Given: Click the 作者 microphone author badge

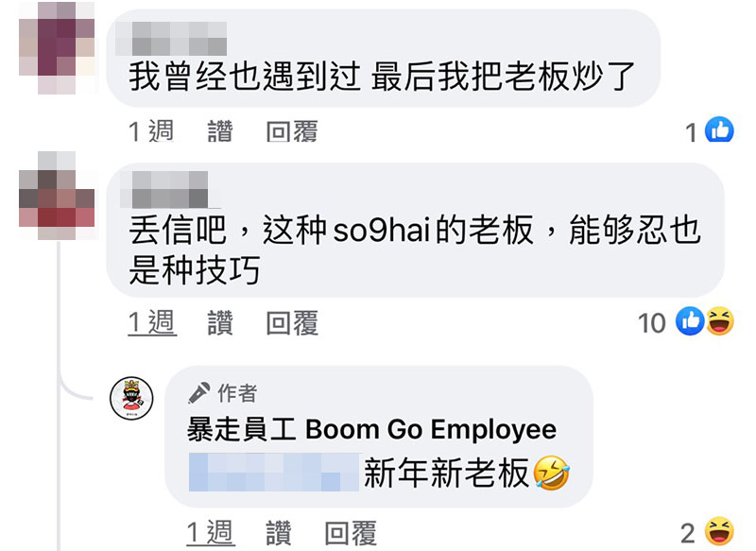Looking at the screenshot, I should tap(223, 392).
